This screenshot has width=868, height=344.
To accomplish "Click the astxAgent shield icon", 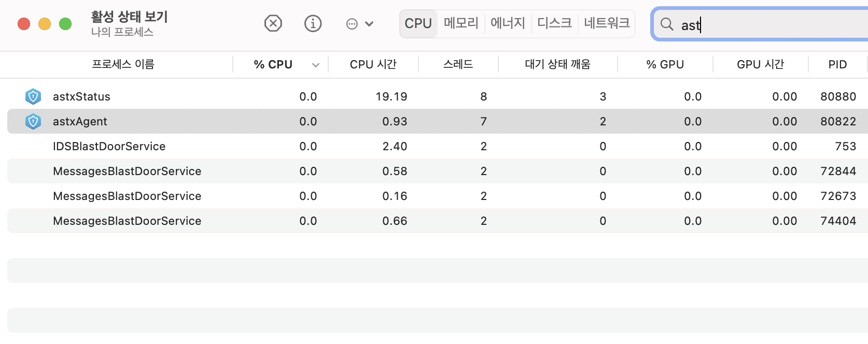I will click(33, 121).
